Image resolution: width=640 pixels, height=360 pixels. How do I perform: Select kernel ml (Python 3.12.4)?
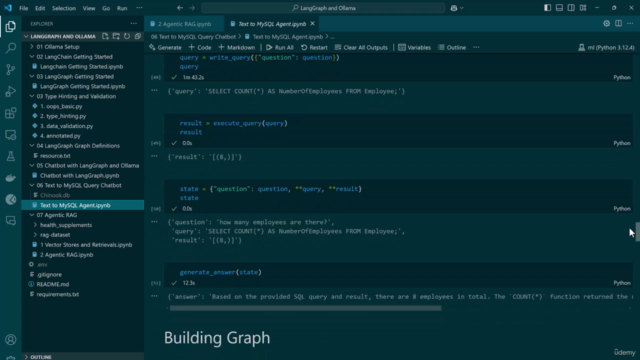[x=606, y=47]
